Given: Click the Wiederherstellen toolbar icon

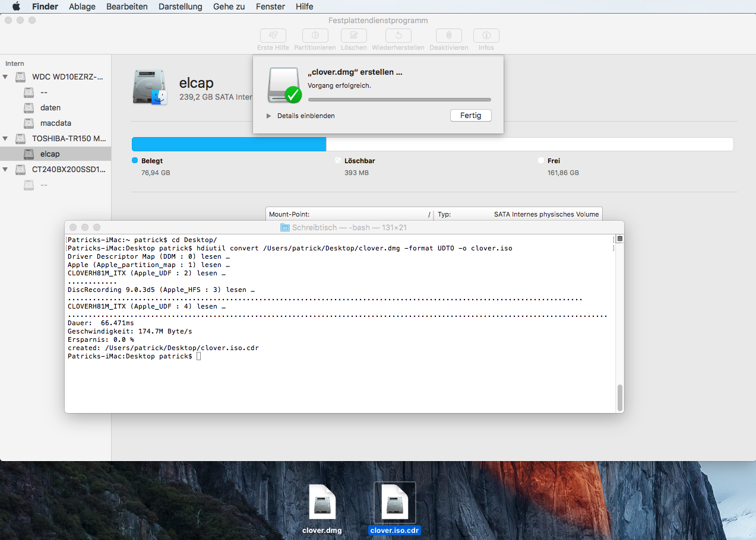Looking at the screenshot, I should [398, 36].
